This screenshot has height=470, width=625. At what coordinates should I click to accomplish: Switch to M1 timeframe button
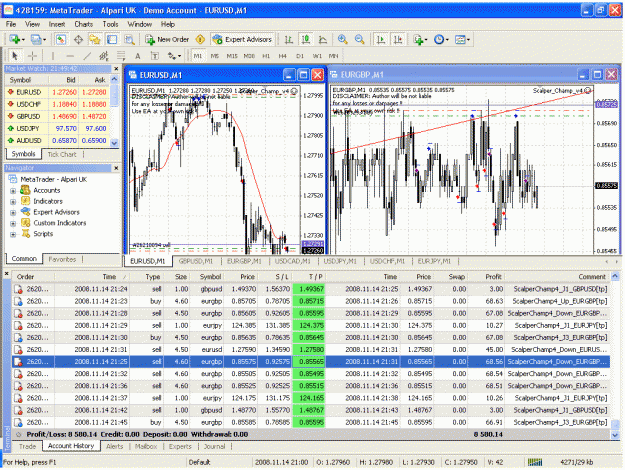click(198, 56)
